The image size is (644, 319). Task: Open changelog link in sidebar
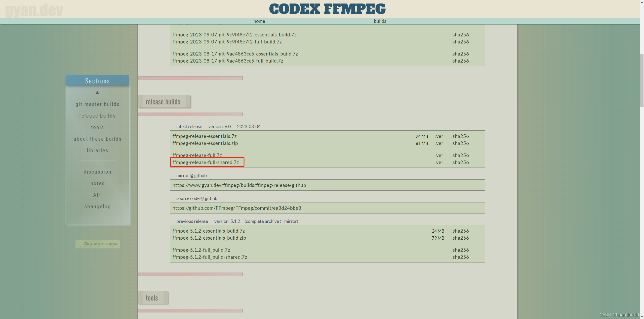[97, 206]
